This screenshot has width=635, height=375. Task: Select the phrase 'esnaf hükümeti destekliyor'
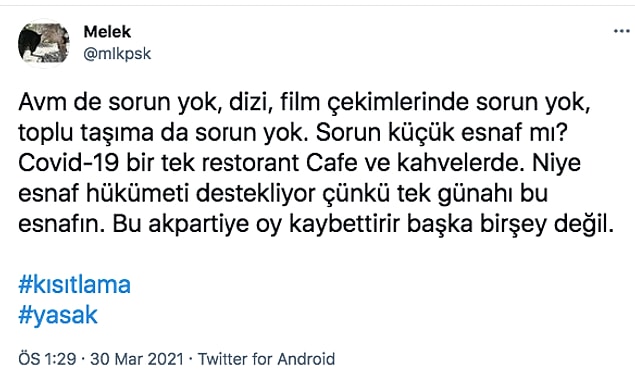pyautogui.click(x=166, y=194)
